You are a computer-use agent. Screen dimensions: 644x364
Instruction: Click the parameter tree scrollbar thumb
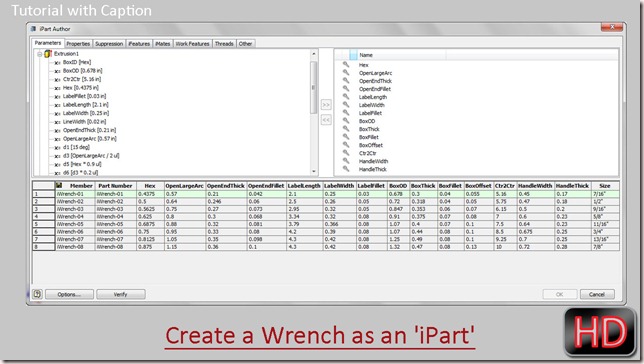click(314, 87)
